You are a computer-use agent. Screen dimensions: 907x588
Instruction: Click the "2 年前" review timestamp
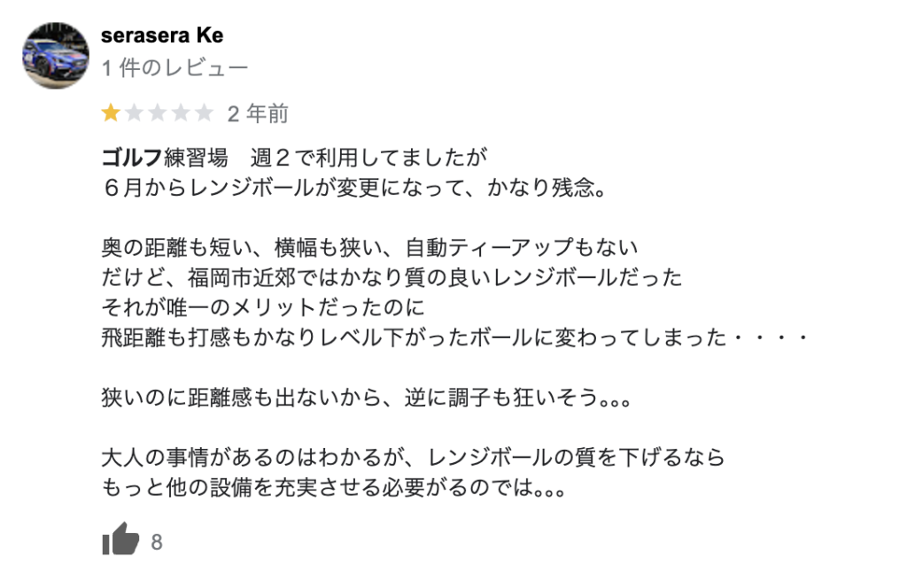click(258, 113)
